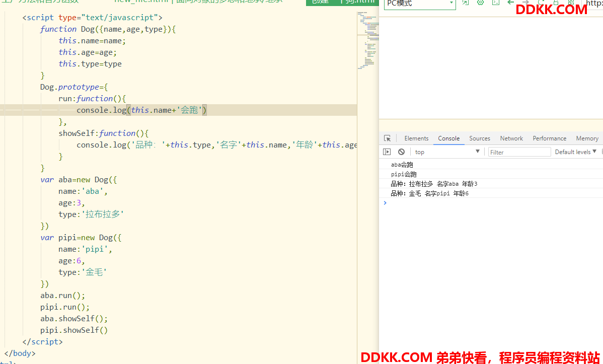Click the "name:'aba'," code line
603x364 pixels.
(83, 191)
